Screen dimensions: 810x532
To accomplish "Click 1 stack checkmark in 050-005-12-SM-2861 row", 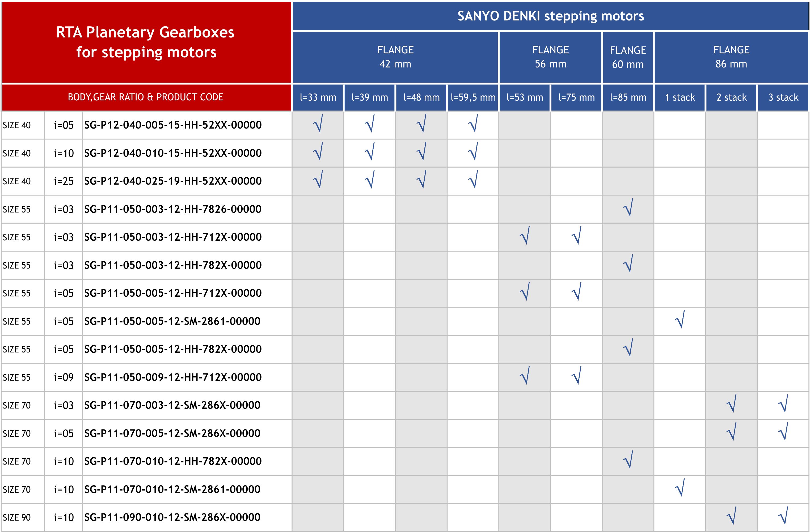I will pos(680,320).
